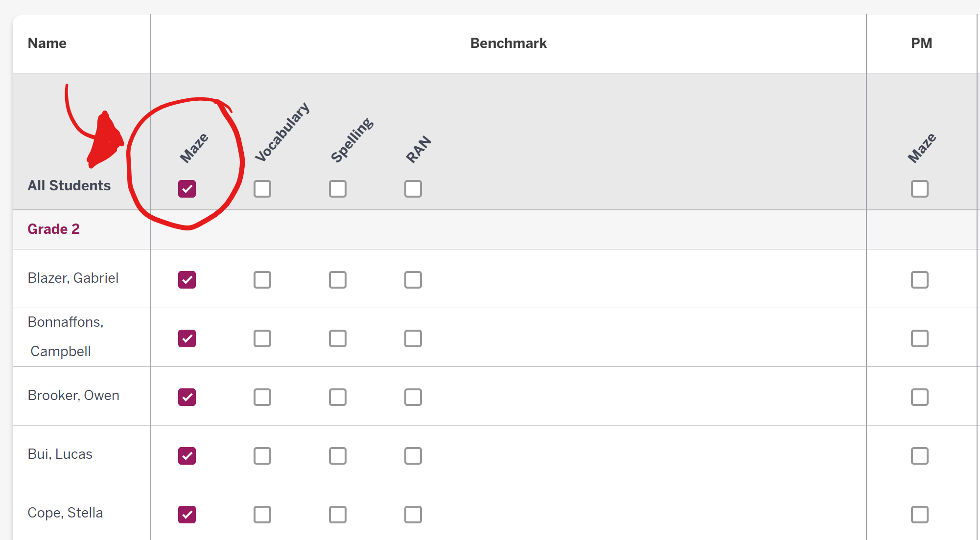The image size is (980, 540).
Task: Click the student name Bui, Lucas
Action: click(60, 454)
